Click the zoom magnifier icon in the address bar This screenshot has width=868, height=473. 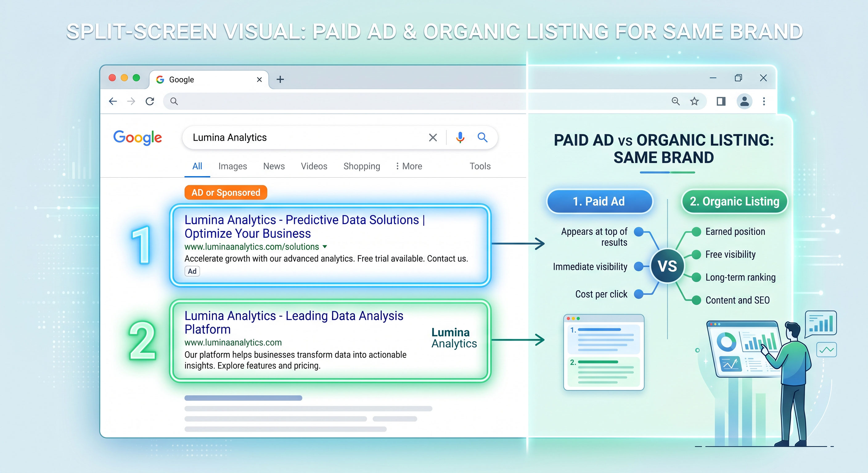point(676,101)
